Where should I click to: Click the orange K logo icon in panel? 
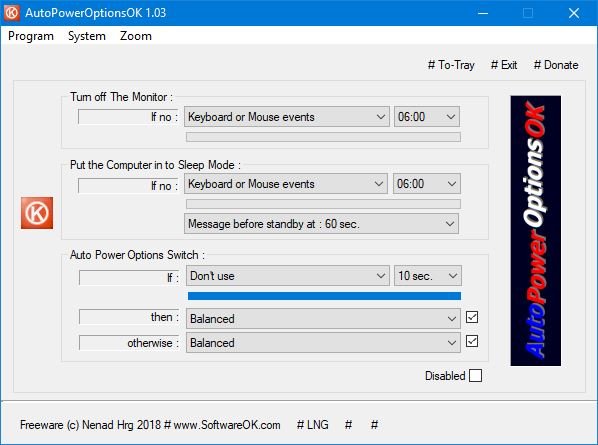click(37, 213)
